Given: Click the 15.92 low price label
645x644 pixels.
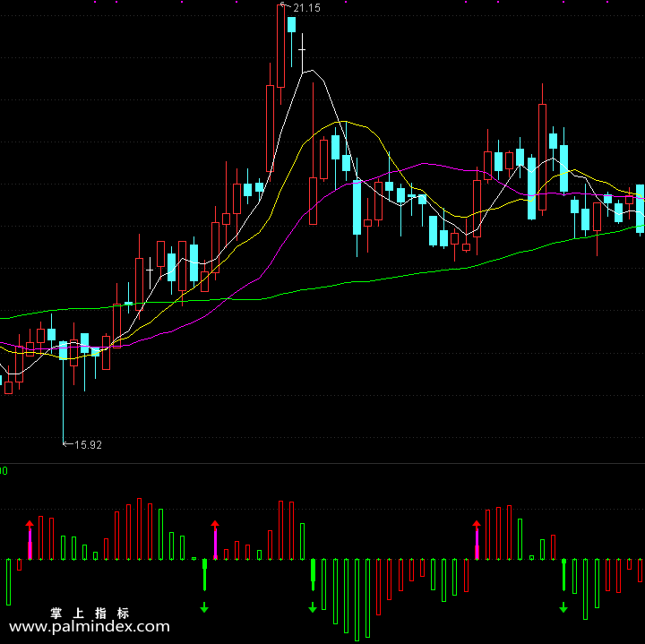Looking at the screenshot, I should [x=88, y=445].
